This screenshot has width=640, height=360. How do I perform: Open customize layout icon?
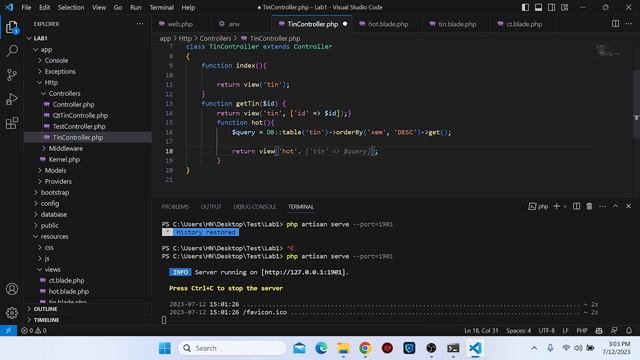(x=564, y=7)
